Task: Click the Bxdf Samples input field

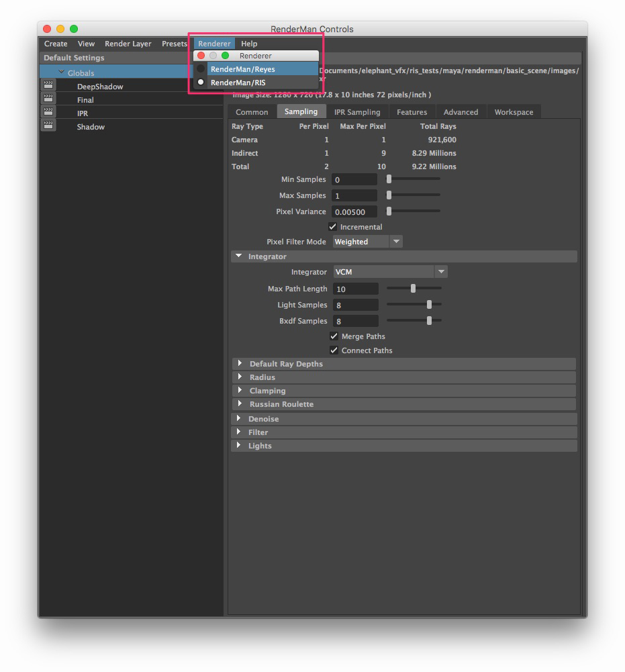Action: tap(356, 321)
